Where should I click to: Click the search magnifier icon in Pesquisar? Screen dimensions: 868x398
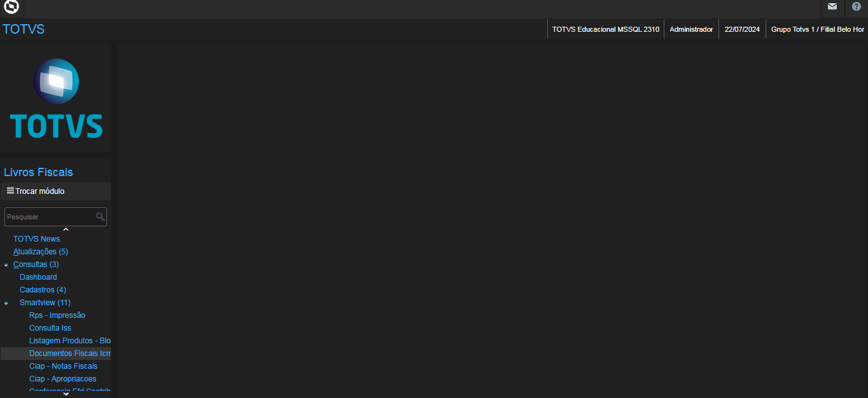pos(100,217)
